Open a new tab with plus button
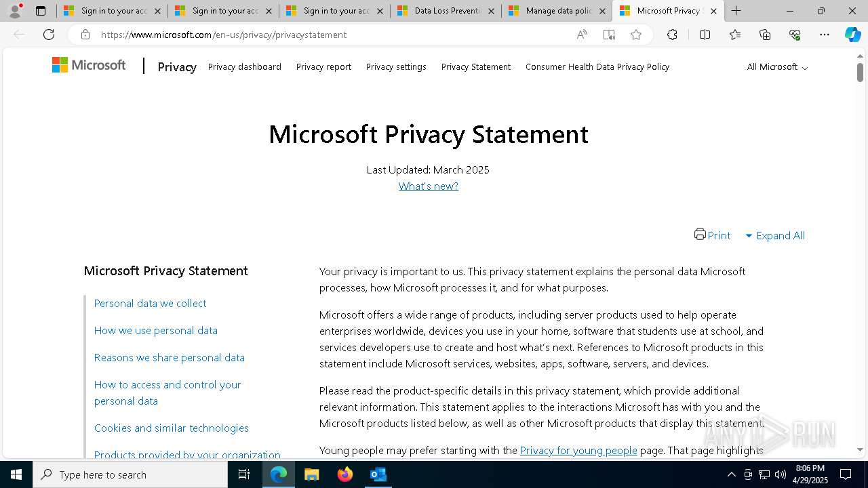 point(736,11)
